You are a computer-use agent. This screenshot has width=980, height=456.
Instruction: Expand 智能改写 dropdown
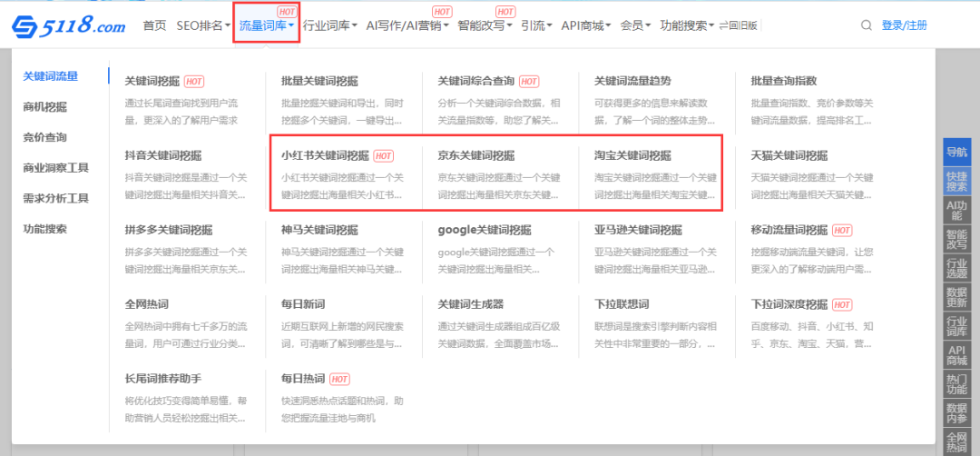(485, 25)
